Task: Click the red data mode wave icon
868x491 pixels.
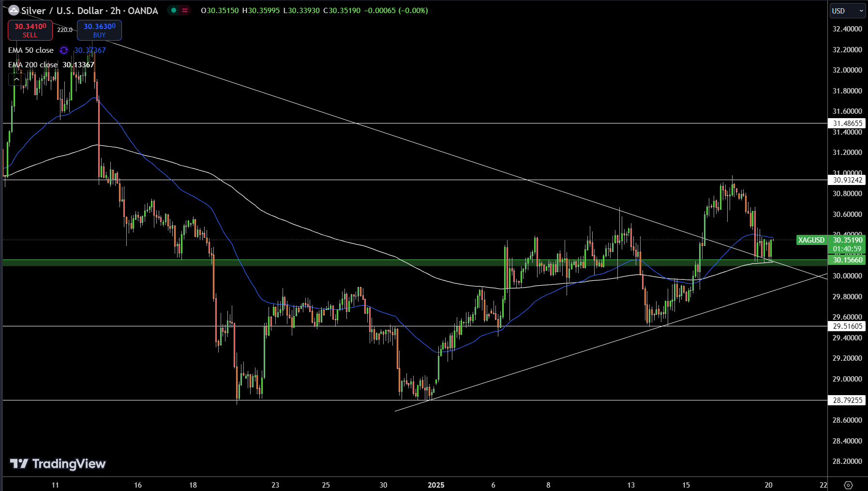Action: [x=185, y=10]
